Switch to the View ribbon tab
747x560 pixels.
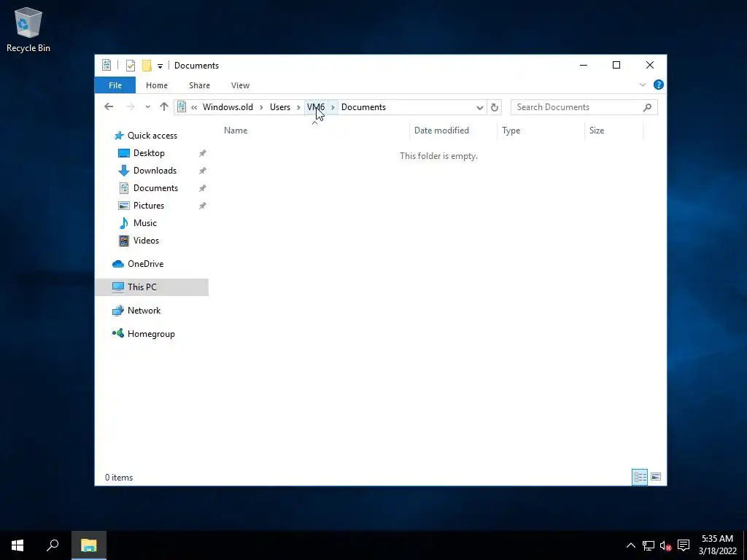(x=240, y=85)
